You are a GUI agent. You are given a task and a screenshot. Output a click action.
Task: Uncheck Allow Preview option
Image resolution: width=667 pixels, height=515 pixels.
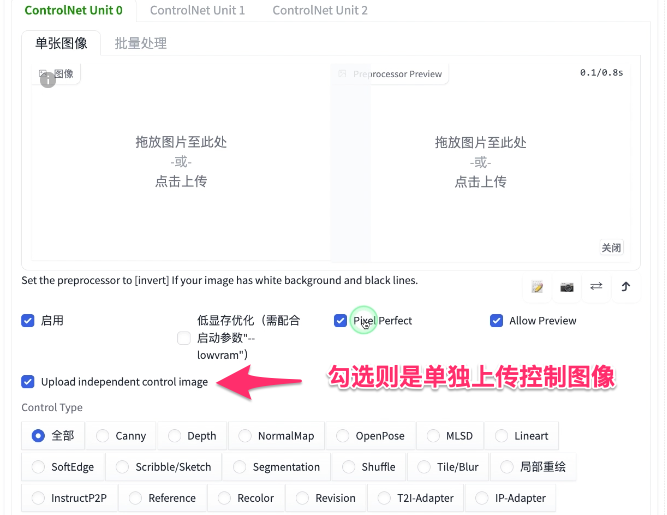click(496, 321)
